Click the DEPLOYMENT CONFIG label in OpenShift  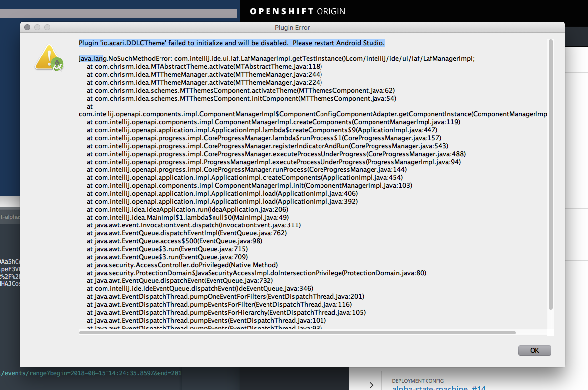click(418, 380)
